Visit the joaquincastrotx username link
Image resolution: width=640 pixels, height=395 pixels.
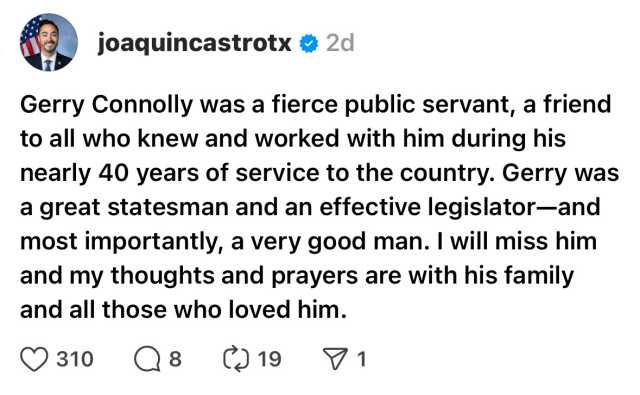tap(194, 43)
